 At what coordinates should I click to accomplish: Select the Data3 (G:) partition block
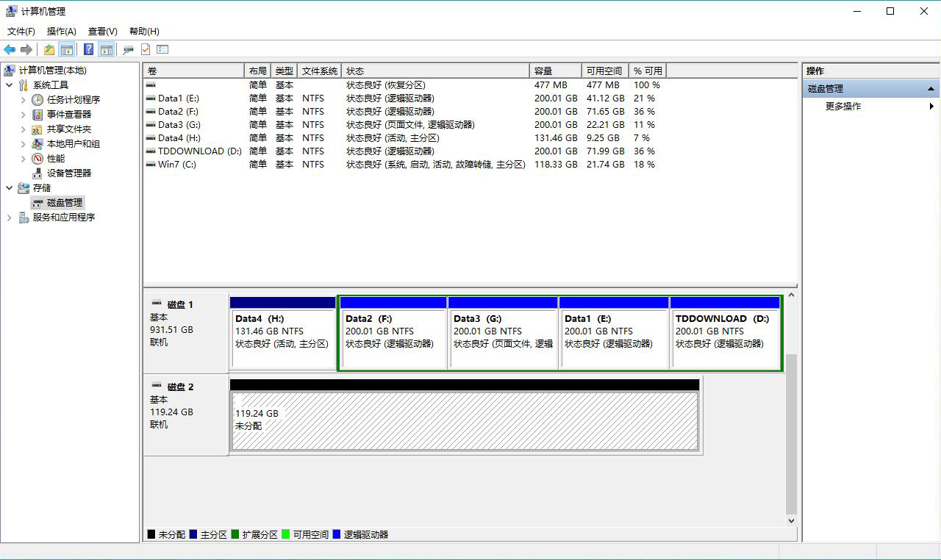pyautogui.click(x=503, y=333)
